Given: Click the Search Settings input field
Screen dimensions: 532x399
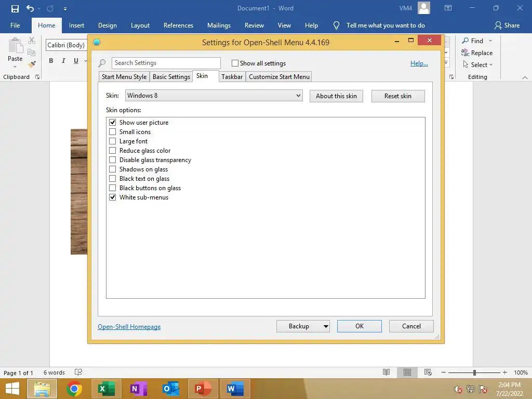Looking at the screenshot, I should click(166, 63).
